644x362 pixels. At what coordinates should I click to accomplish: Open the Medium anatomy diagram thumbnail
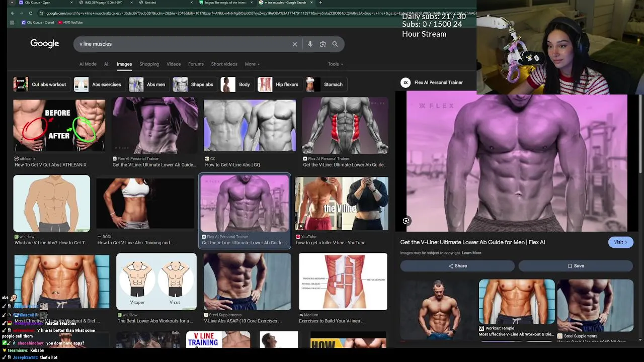point(343,282)
